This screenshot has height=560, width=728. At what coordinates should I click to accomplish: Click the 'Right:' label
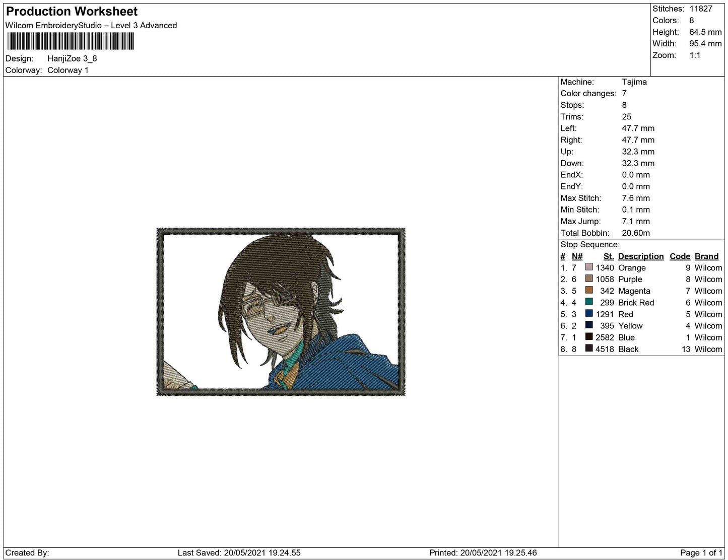click(571, 139)
